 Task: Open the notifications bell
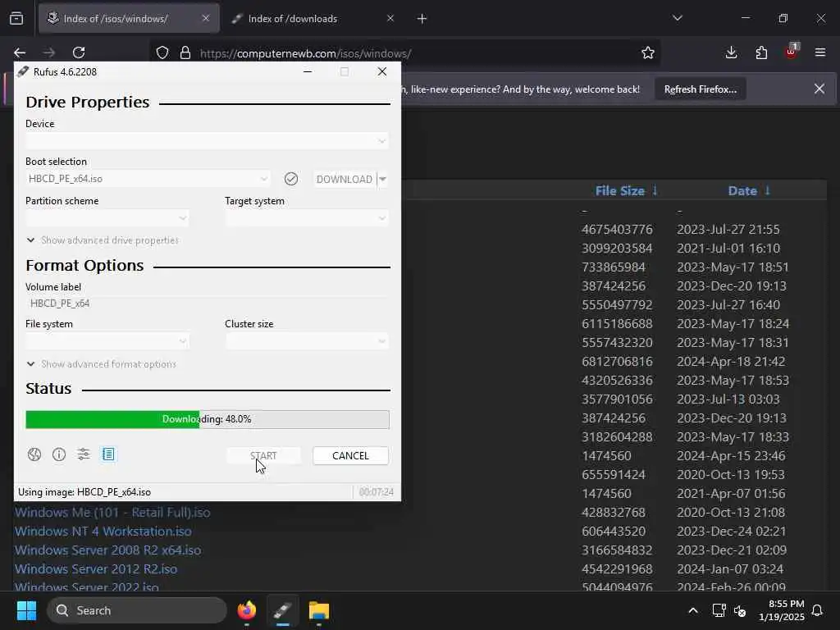[818, 610]
